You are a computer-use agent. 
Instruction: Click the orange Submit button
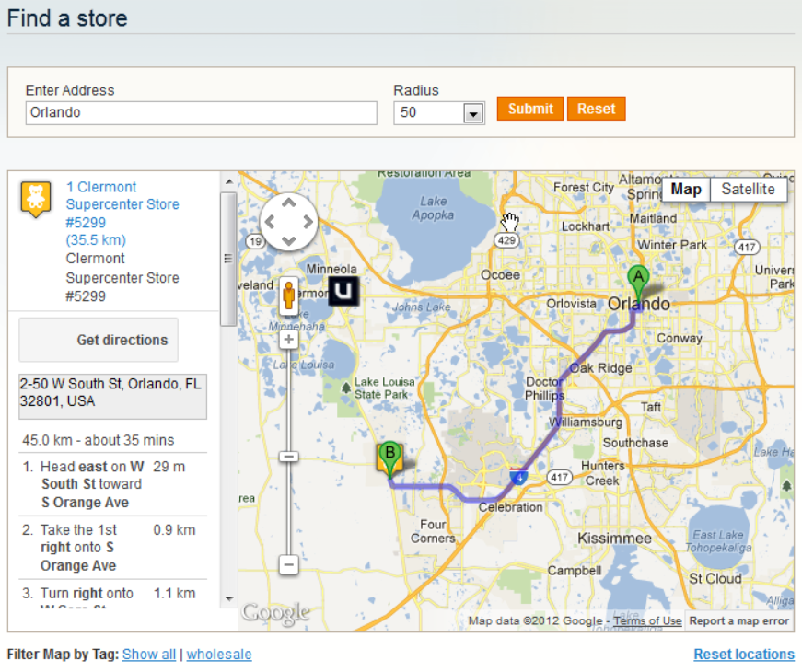pyautogui.click(x=530, y=109)
